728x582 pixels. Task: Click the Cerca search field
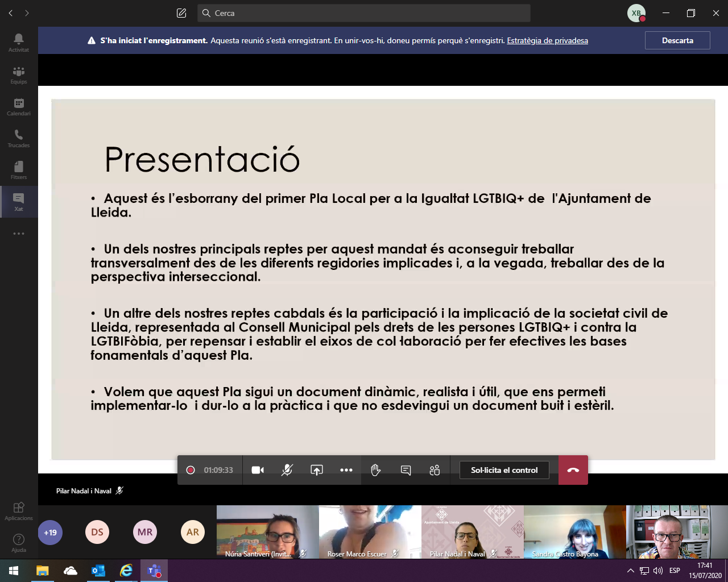pyautogui.click(x=364, y=13)
